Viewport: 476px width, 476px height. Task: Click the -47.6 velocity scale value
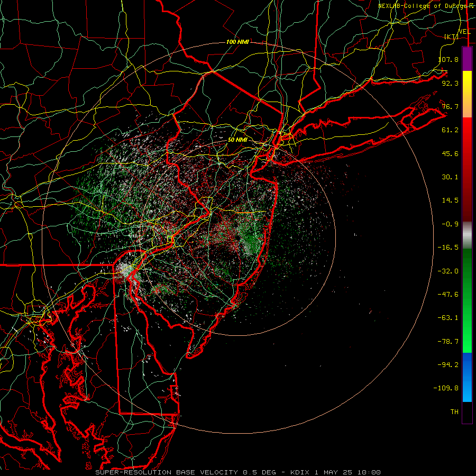[x=448, y=295]
